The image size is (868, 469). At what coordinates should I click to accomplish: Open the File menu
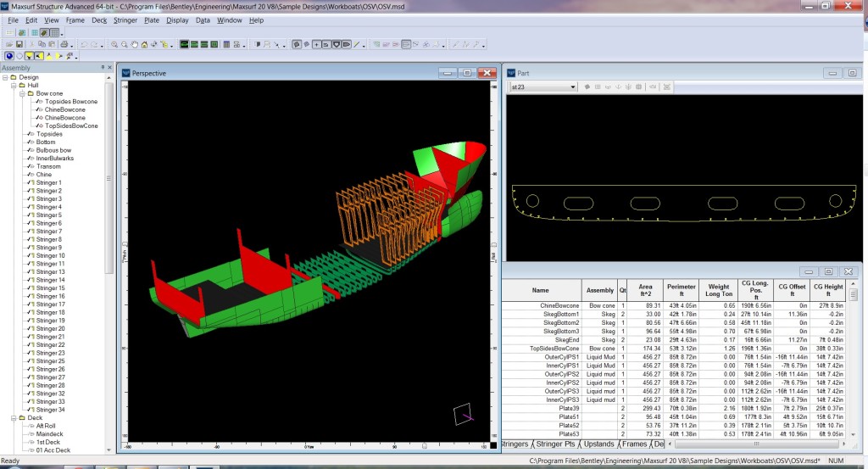(13, 20)
